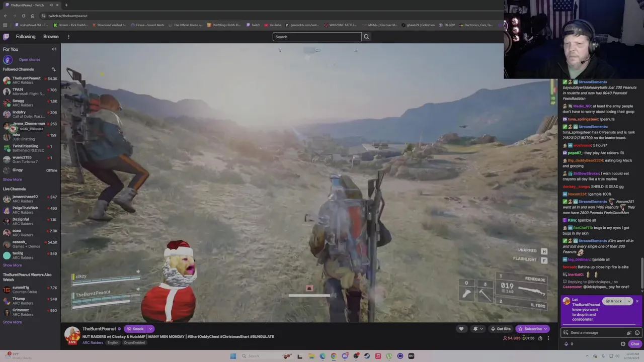Open the Twitch bookmark
Image resolution: width=644 pixels, height=362 pixels.
point(254,25)
